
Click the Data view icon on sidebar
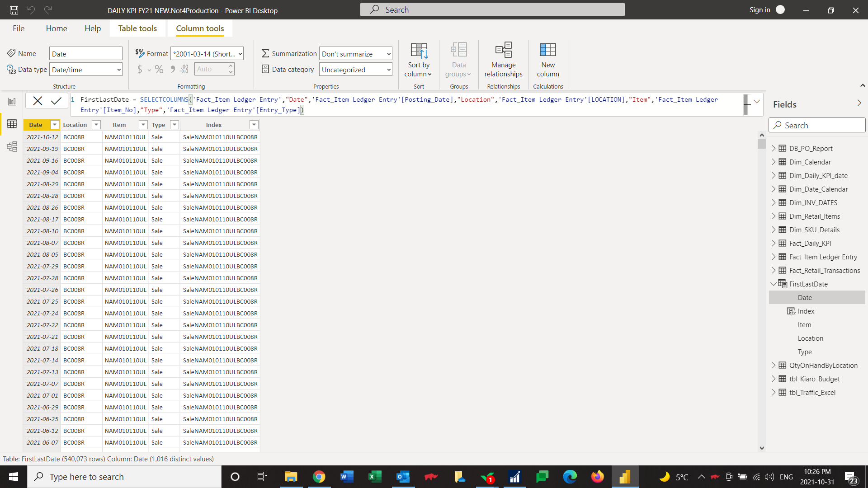(12, 124)
